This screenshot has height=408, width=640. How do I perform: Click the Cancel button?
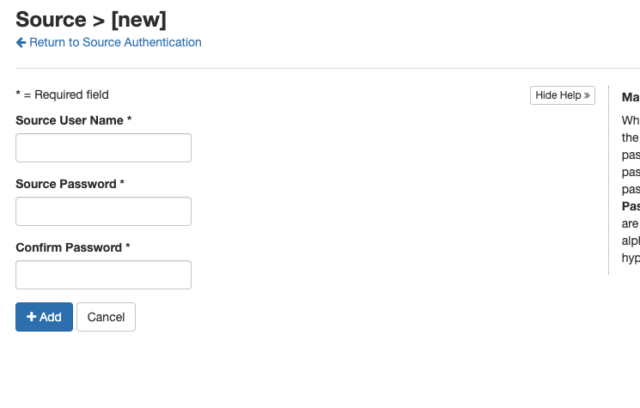point(106,317)
